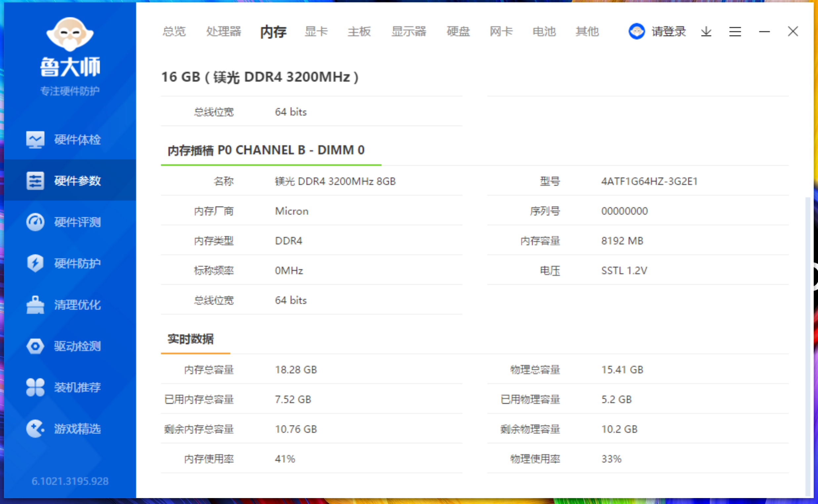This screenshot has height=504, width=818.
Task: Open the 游戏精选 icon
Action: coord(35,429)
